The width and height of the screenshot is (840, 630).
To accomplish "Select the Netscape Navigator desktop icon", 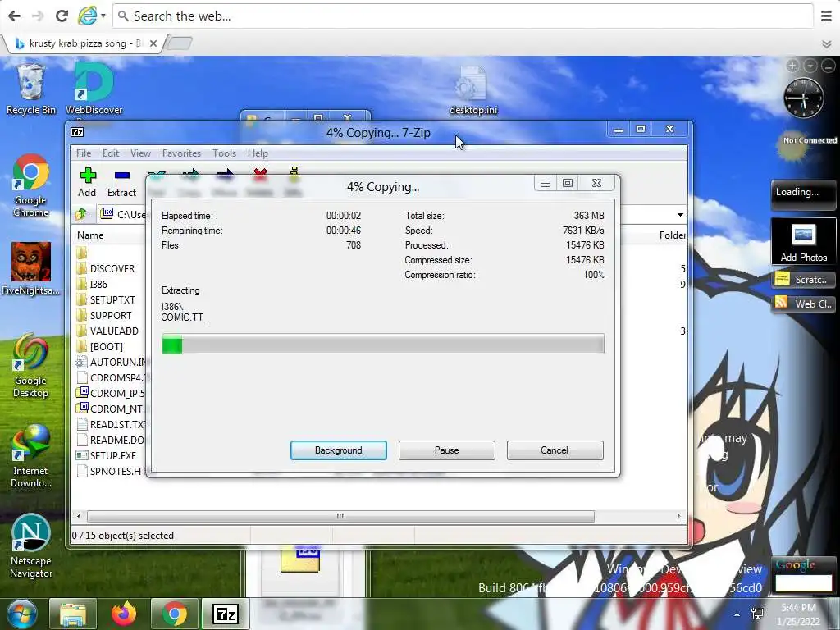I will pyautogui.click(x=31, y=546).
